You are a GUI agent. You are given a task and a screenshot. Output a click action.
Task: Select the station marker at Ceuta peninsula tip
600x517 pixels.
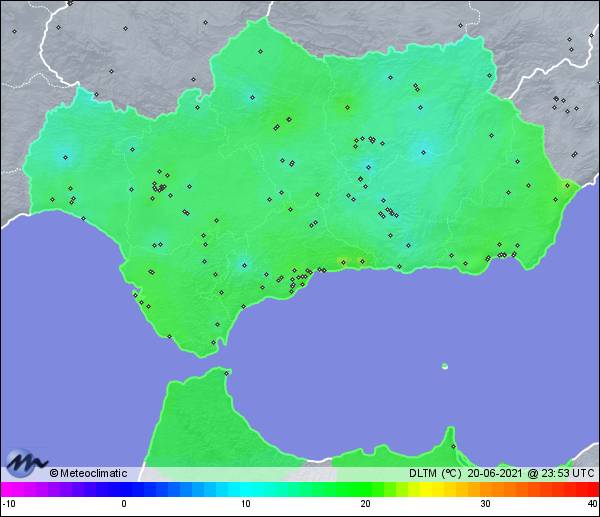click(x=227, y=373)
